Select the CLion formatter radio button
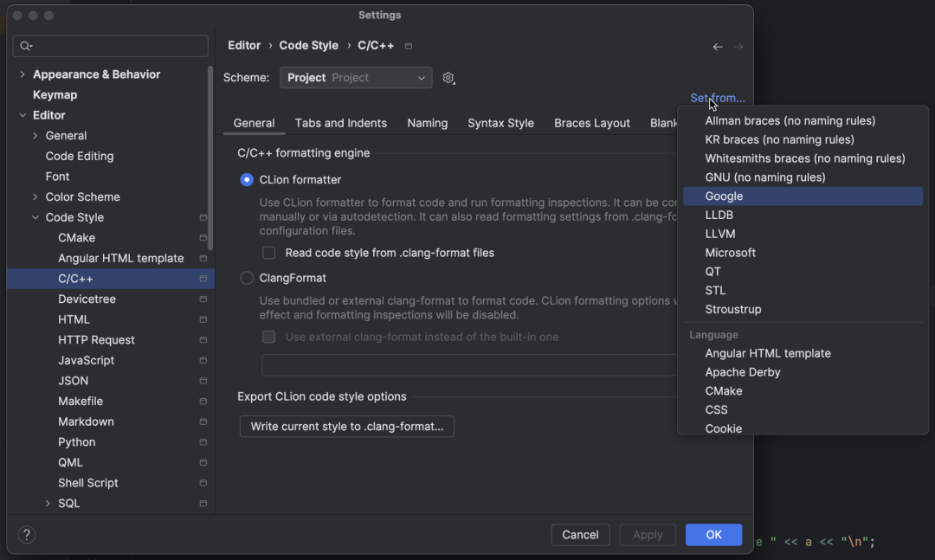935x560 pixels. 247,179
